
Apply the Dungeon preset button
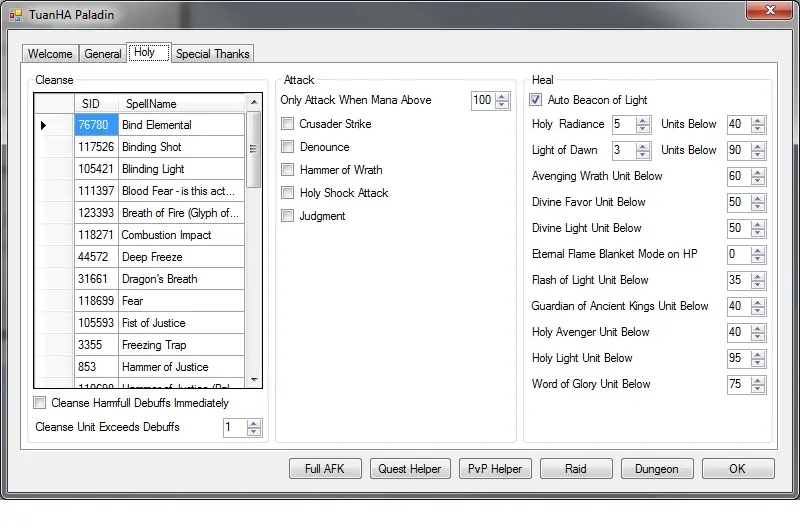click(x=657, y=469)
